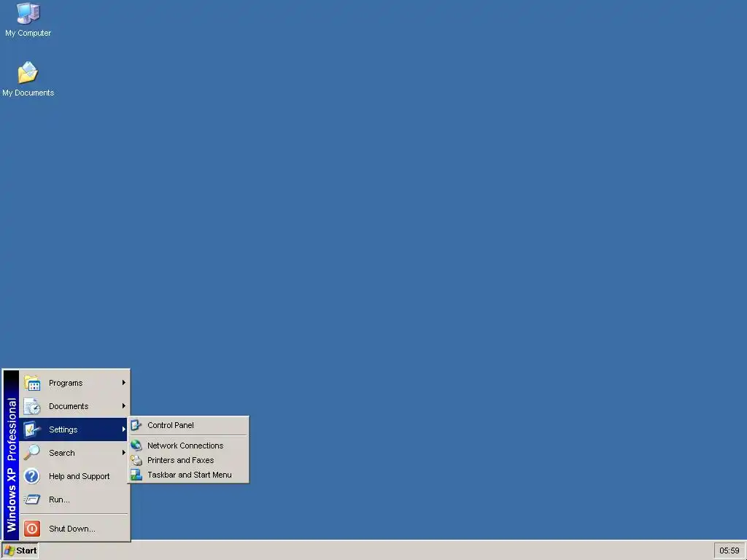Expand the Search submenu arrow
This screenshot has width=747, height=560.
[124, 453]
